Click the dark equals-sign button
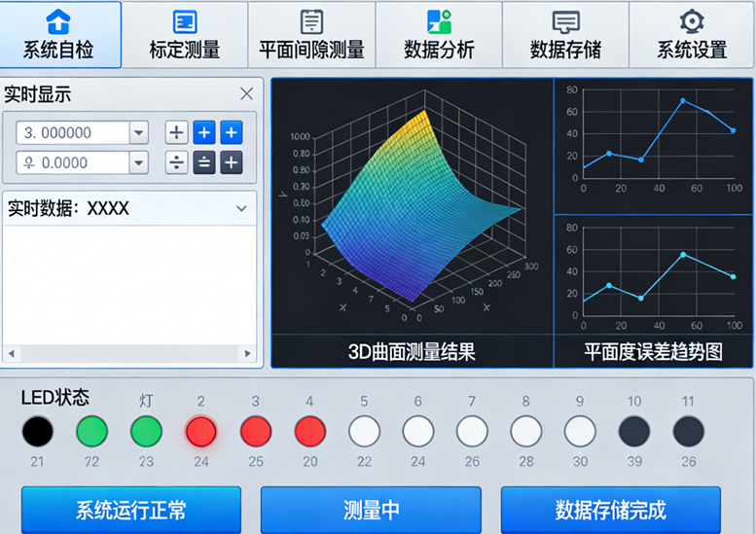 [203, 162]
